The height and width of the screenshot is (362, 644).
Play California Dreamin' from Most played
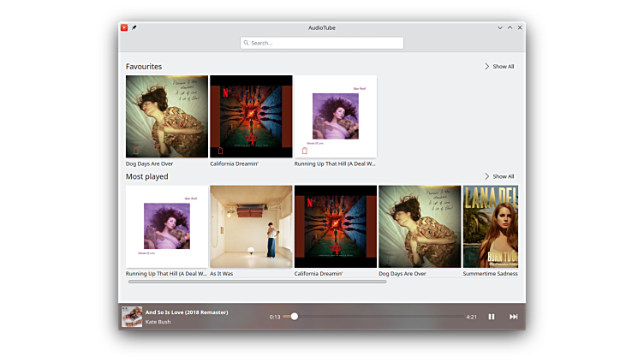(x=336, y=226)
